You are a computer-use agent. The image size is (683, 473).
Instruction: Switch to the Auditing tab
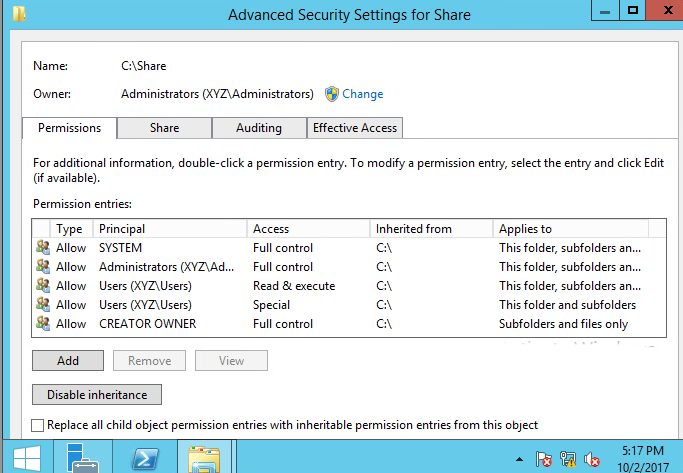259,128
